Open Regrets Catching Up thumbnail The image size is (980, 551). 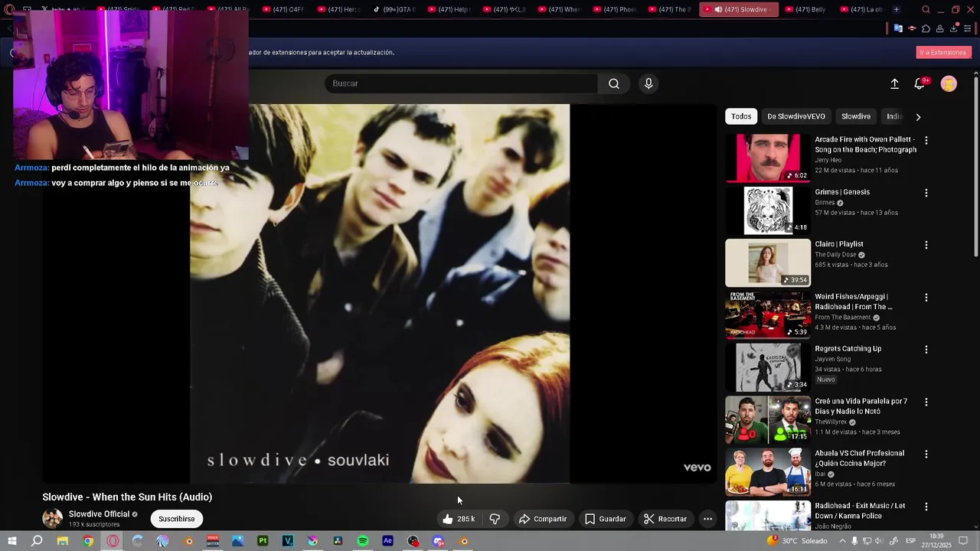(x=768, y=367)
